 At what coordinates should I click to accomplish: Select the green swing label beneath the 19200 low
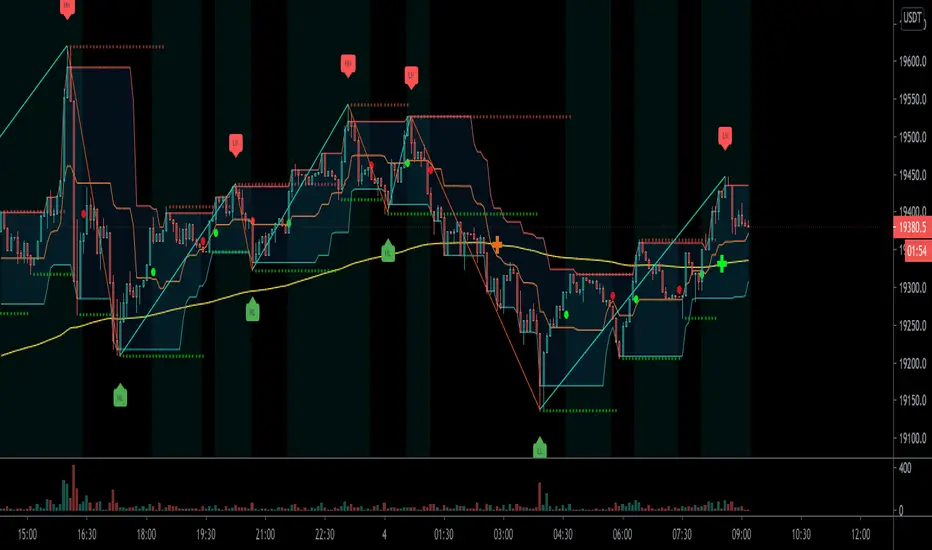pyautogui.click(x=120, y=395)
